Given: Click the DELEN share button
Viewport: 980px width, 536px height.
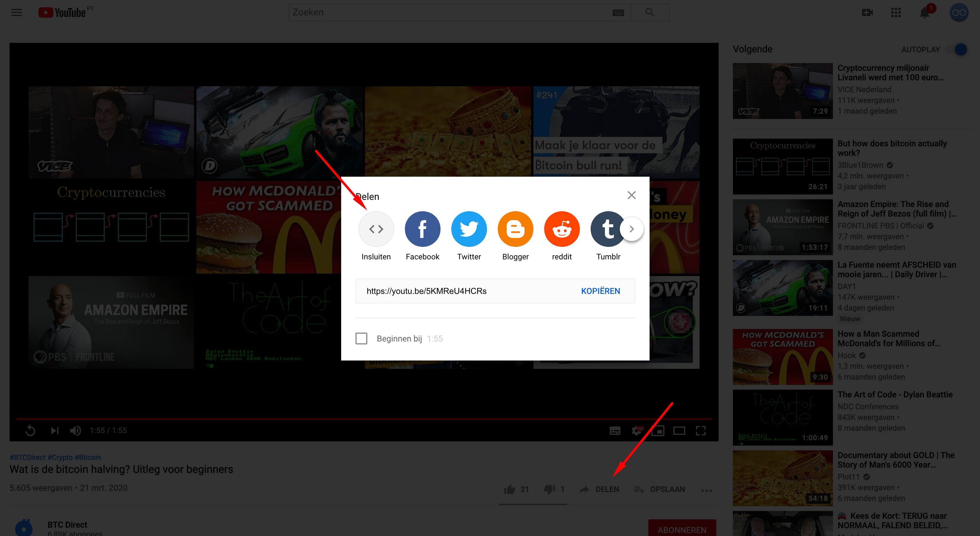Looking at the screenshot, I should tap(599, 489).
